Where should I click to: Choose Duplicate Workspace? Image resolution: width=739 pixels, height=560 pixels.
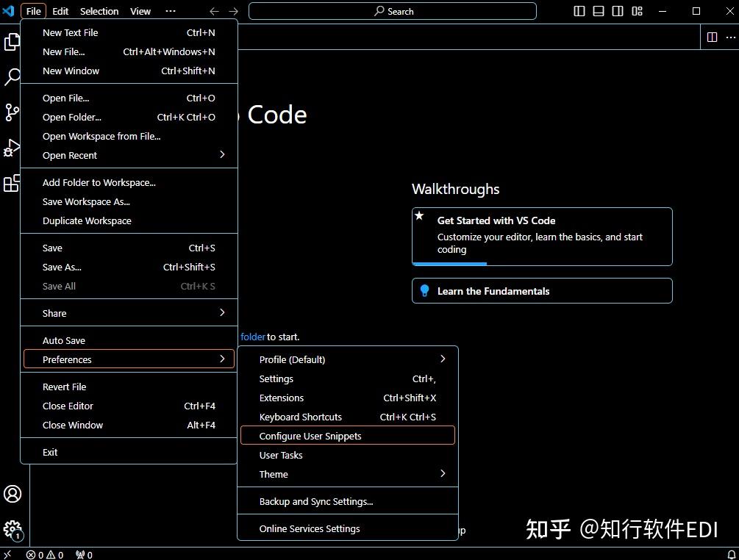point(129,221)
